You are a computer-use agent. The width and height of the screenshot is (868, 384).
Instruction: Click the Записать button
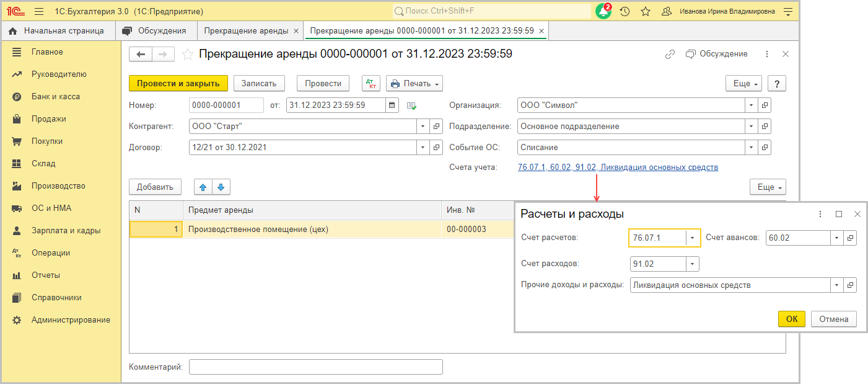click(x=259, y=83)
